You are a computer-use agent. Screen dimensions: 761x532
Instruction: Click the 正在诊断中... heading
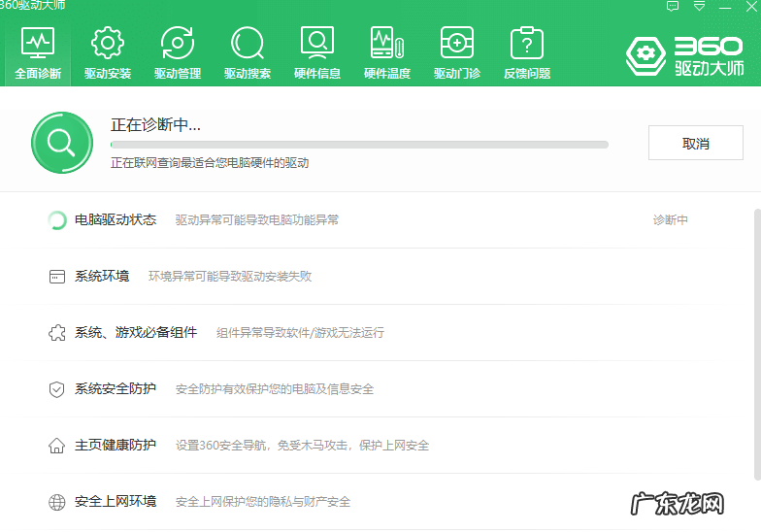pos(155,124)
